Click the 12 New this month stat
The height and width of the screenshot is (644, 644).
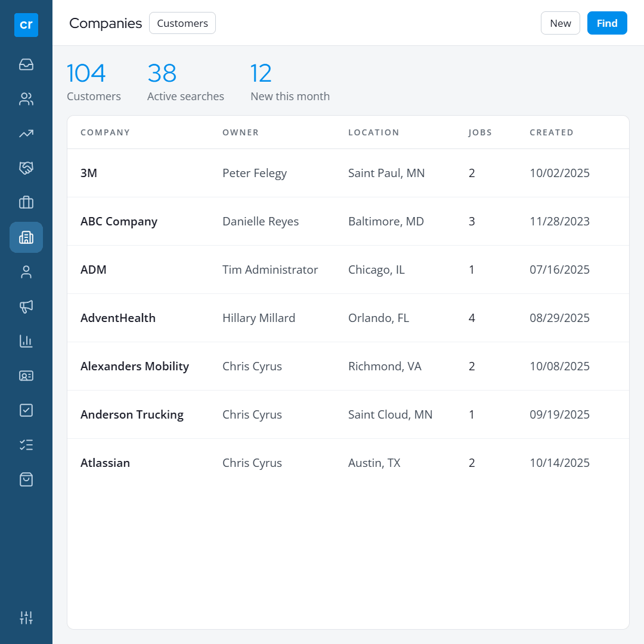(290, 82)
